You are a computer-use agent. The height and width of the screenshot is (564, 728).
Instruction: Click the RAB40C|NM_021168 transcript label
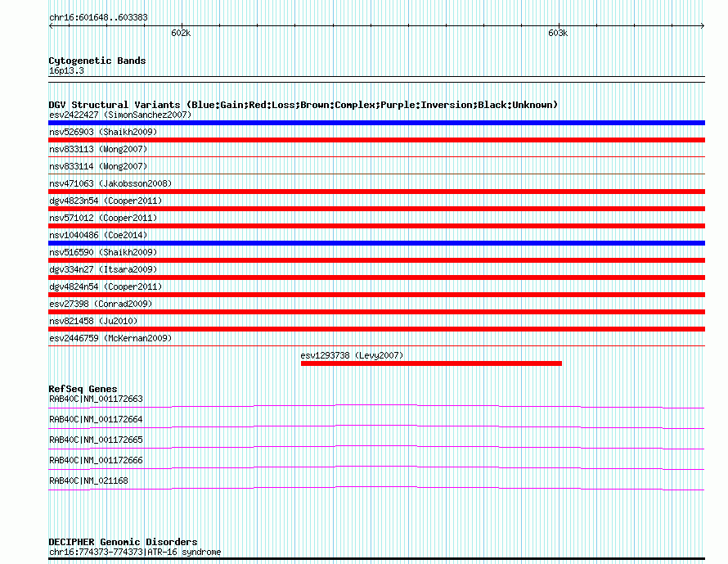88,481
